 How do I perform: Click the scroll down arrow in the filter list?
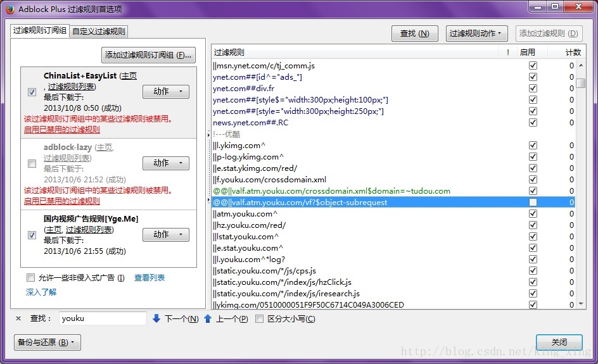[x=580, y=304]
